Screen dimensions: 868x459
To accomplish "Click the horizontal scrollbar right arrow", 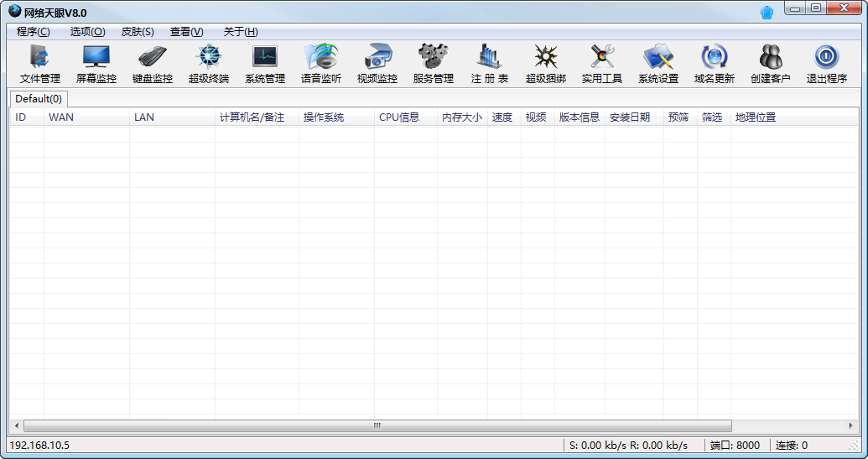I will point(851,425).
